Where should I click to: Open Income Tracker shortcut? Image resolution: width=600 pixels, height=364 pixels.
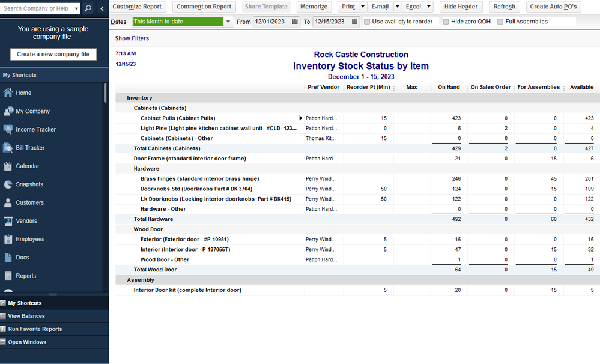pos(35,129)
